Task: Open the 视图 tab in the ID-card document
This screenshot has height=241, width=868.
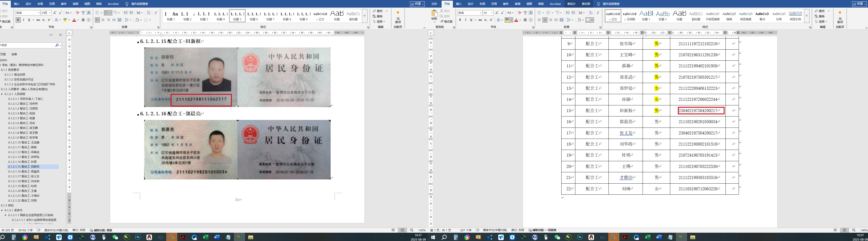Action: coord(87,4)
